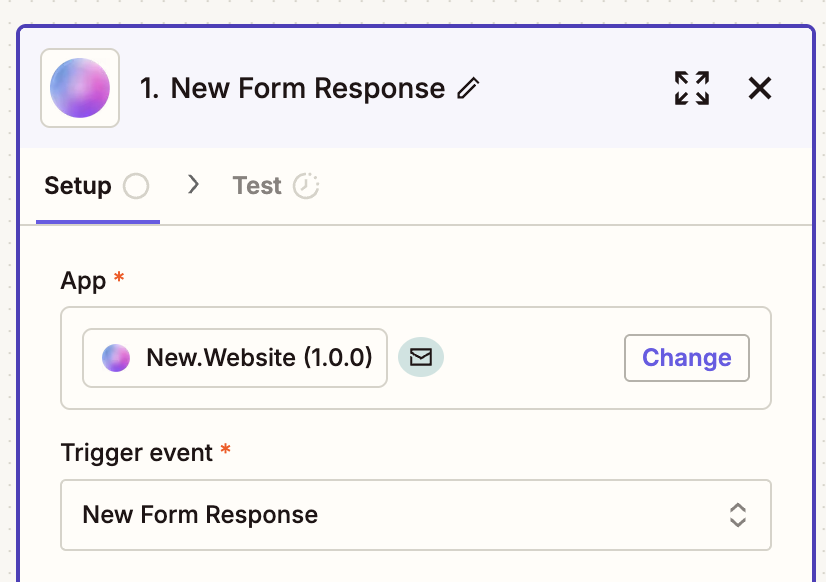This screenshot has height=582, width=826.
Task: Click the 'New Form Response' text in dropdown
Action: tap(200, 515)
